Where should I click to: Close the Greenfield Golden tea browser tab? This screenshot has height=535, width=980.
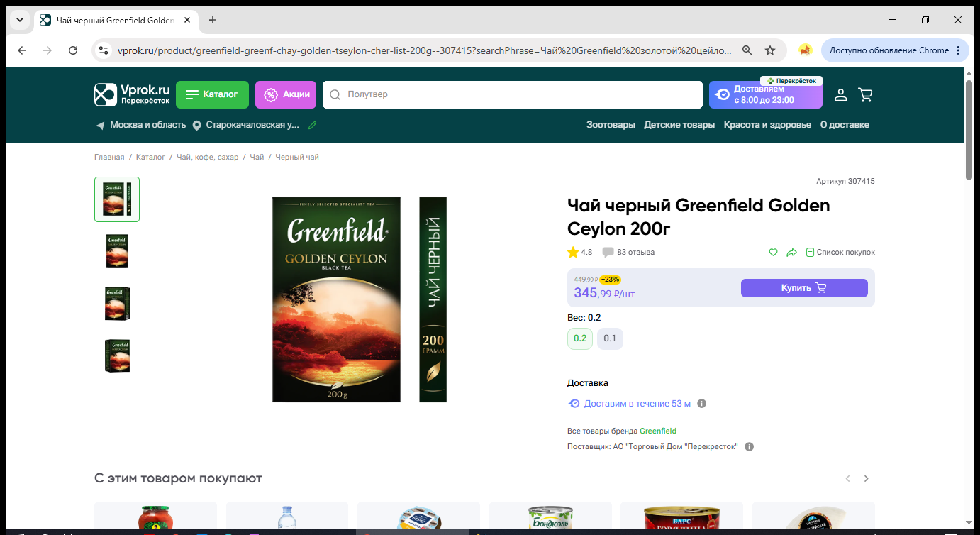pyautogui.click(x=187, y=20)
